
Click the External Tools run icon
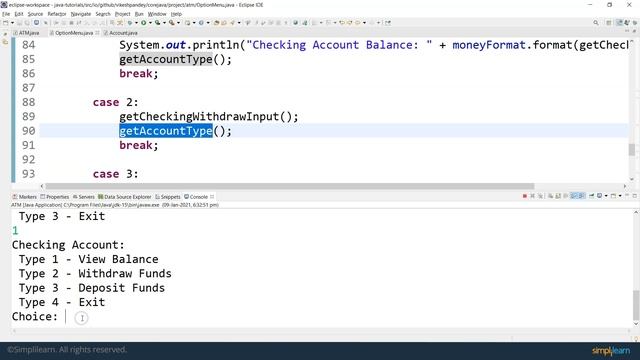171,23
